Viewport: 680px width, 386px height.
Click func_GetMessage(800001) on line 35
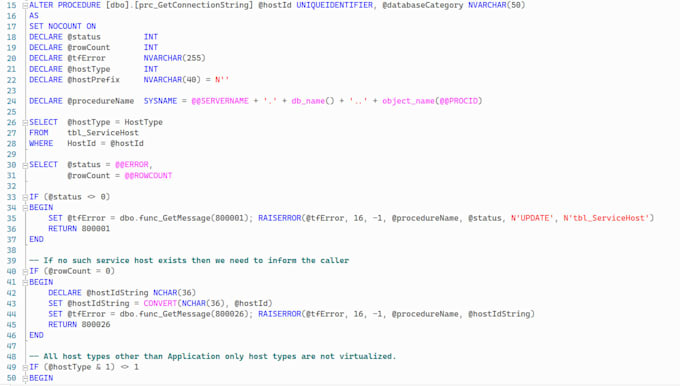coord(194,218)
